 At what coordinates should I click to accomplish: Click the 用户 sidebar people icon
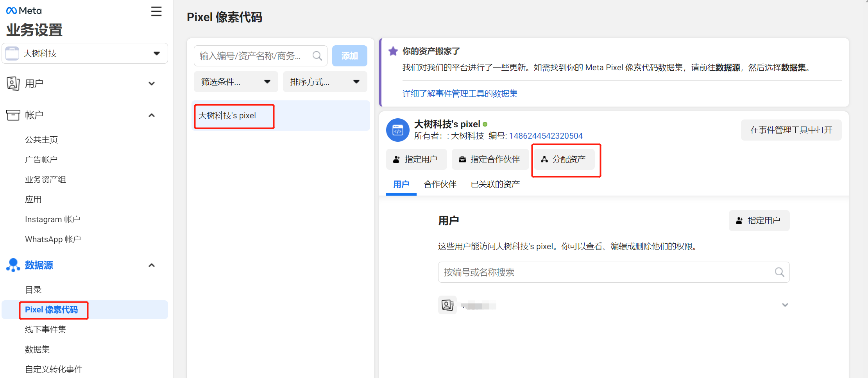tap(13, 84)
